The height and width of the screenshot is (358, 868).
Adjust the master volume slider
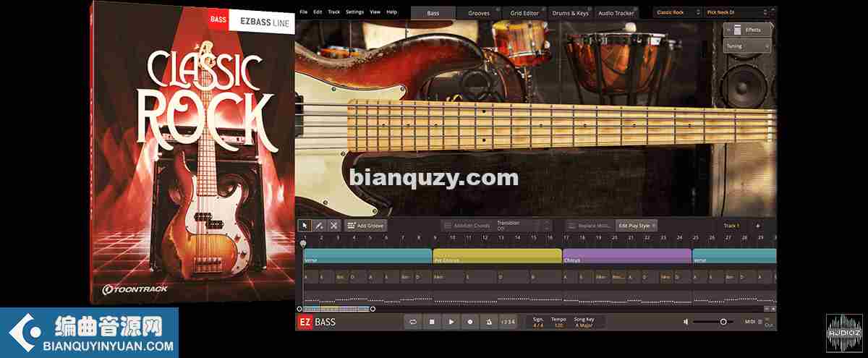[715, 322]
